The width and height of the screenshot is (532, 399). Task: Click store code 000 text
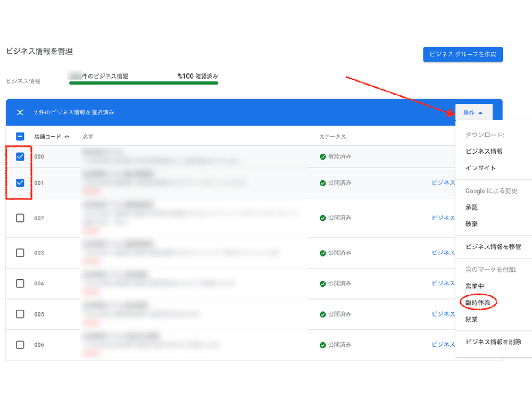click(39, 156)
